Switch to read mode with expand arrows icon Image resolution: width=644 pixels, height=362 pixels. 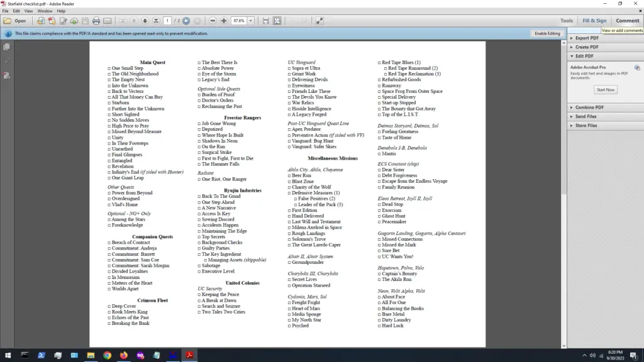(x=319, y=21)
